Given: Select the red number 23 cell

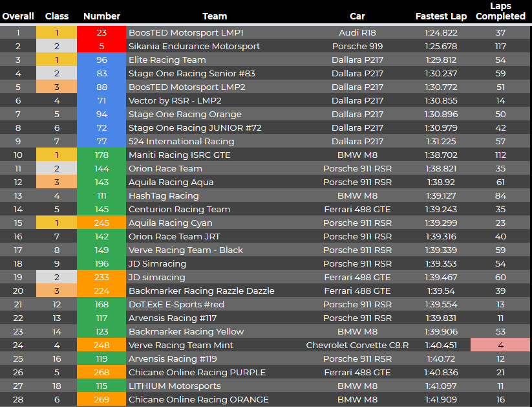Looking at the screenshot, I should click(x=101, y=32).
